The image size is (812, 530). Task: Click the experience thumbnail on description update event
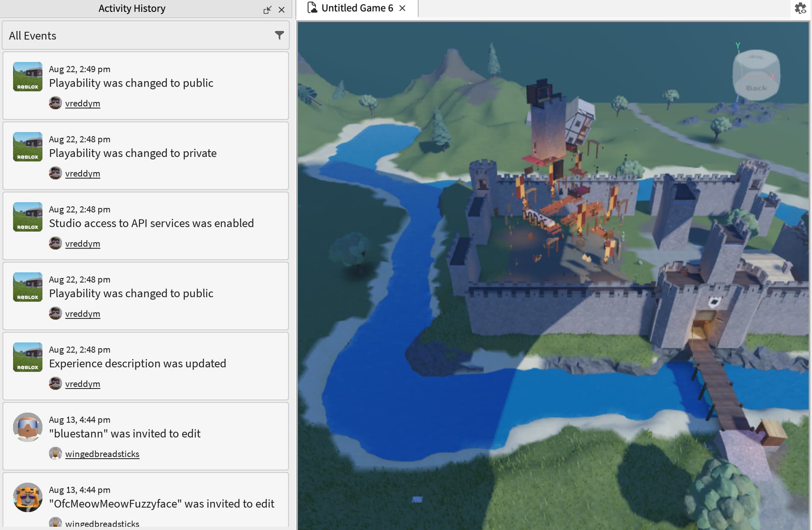pos(27,357)
